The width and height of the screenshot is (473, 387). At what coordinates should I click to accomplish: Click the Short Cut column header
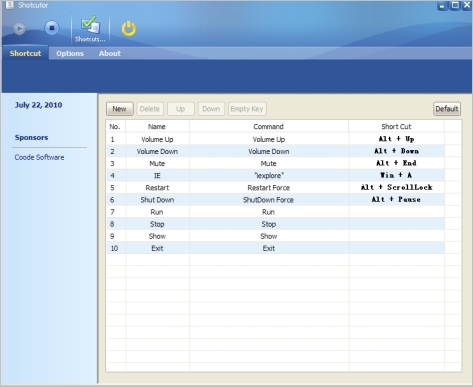point(396,127)
